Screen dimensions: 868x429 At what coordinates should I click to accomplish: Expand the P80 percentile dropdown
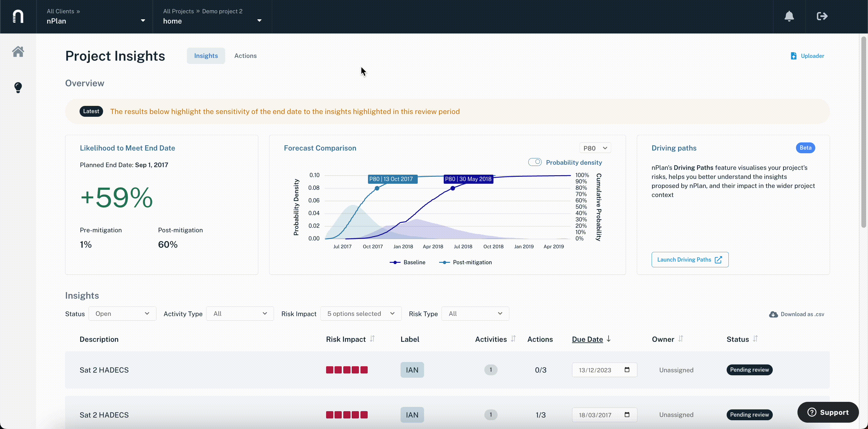[595, 148]
